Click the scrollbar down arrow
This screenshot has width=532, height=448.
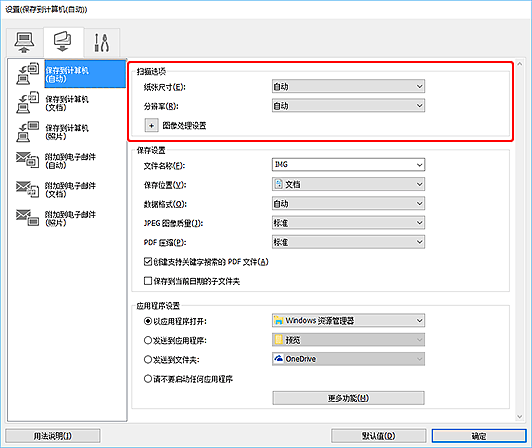(519, 417)
